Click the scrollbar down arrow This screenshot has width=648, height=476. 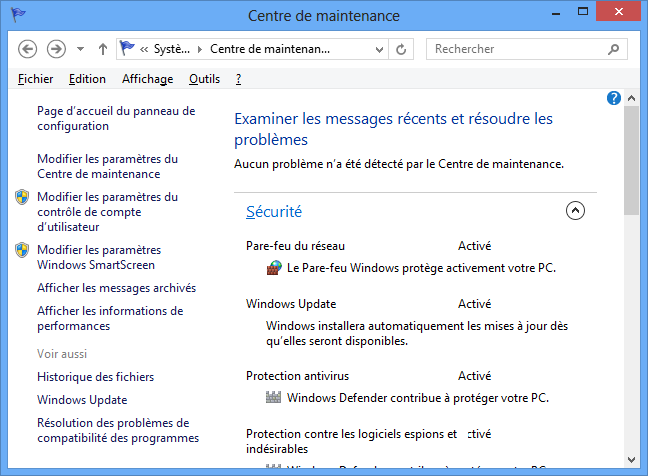631,459
